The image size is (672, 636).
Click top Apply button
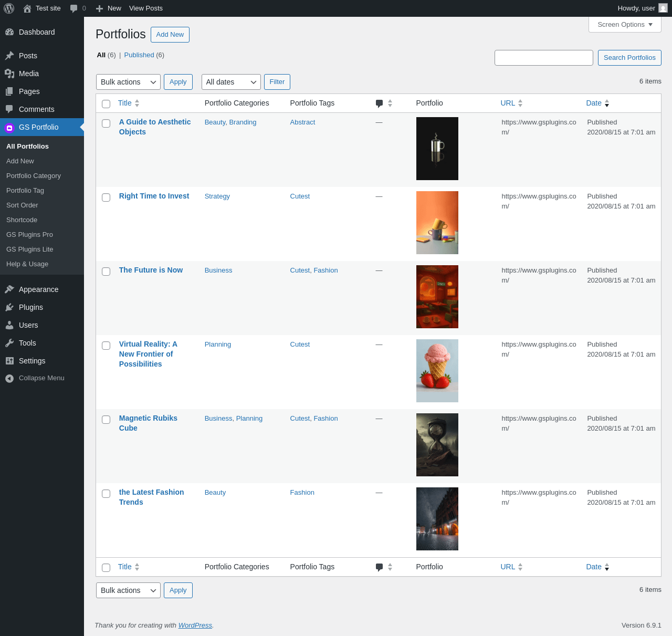pyautogui.click(x=178, y=82)
